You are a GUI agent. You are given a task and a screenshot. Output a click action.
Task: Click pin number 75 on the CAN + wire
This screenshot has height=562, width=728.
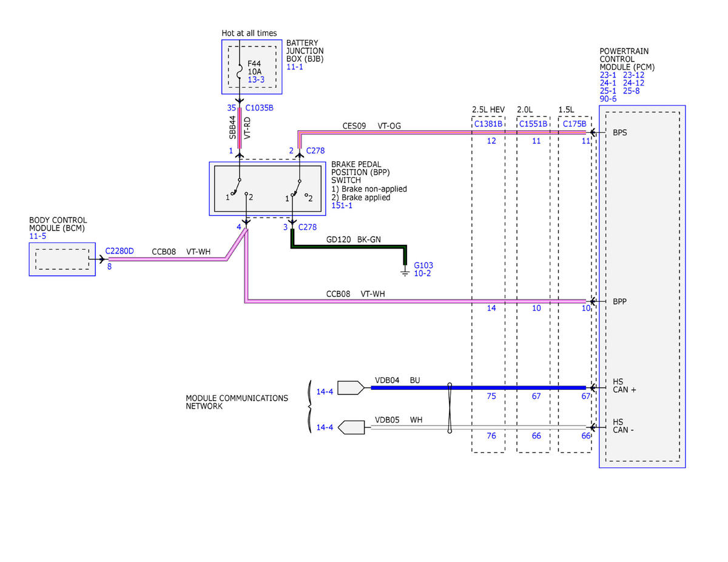coord(491,396)
